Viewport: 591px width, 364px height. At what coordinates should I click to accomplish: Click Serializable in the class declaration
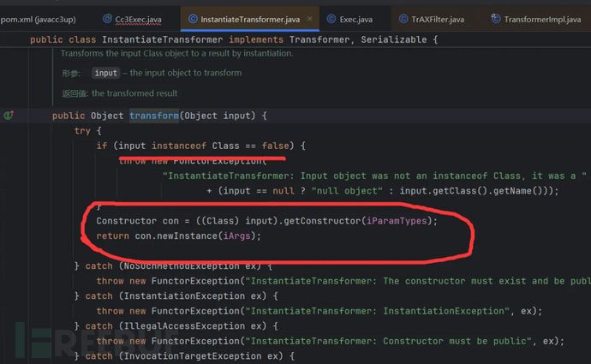point(391,39)
